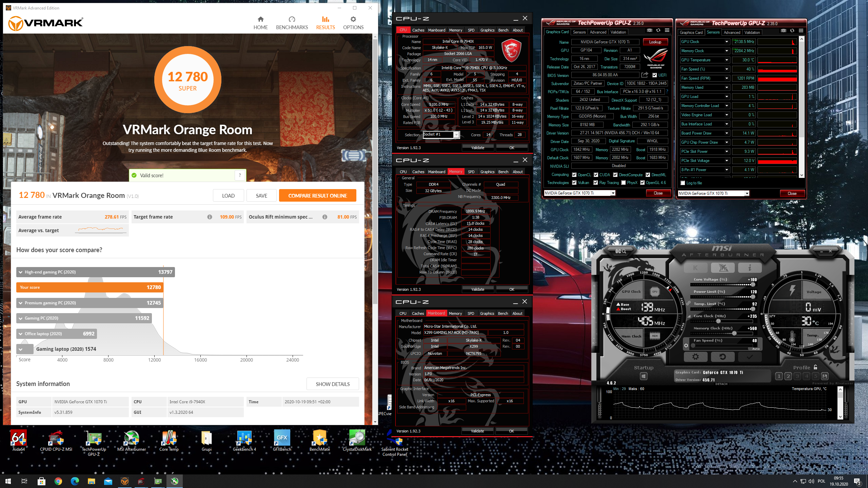The height and width of the screenshot is (488, 868).
Task: Open Aida64 desktop shortcut
Action: (19, 441)
